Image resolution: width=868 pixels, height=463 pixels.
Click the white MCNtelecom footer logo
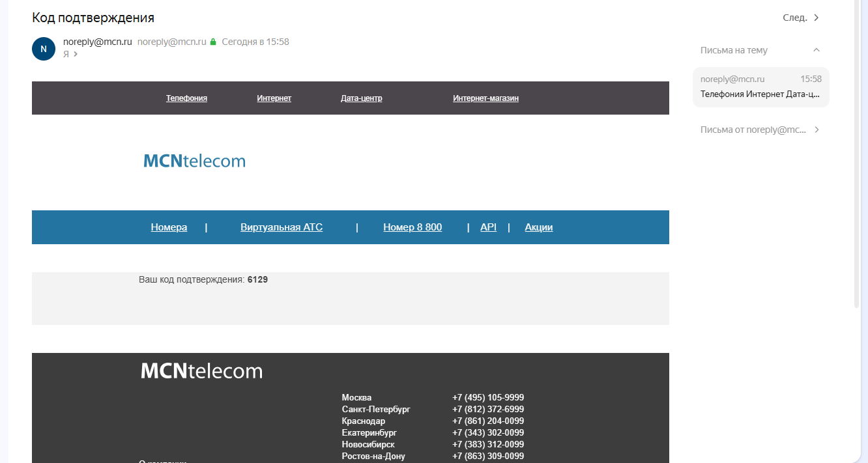pos(201,371)
